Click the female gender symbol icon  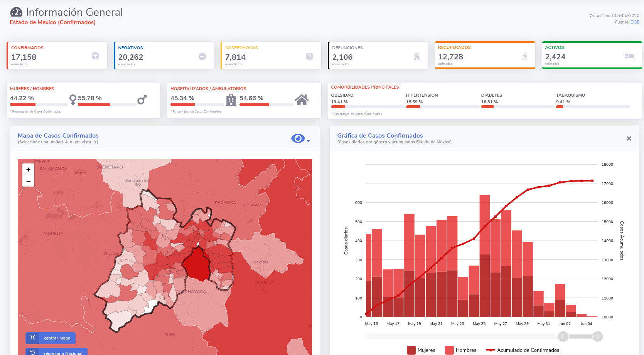coord(72,100)
